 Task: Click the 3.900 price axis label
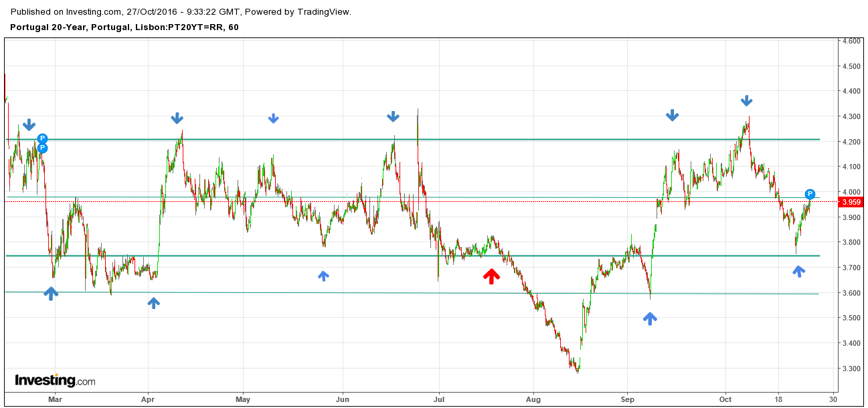tap(851, 217)
